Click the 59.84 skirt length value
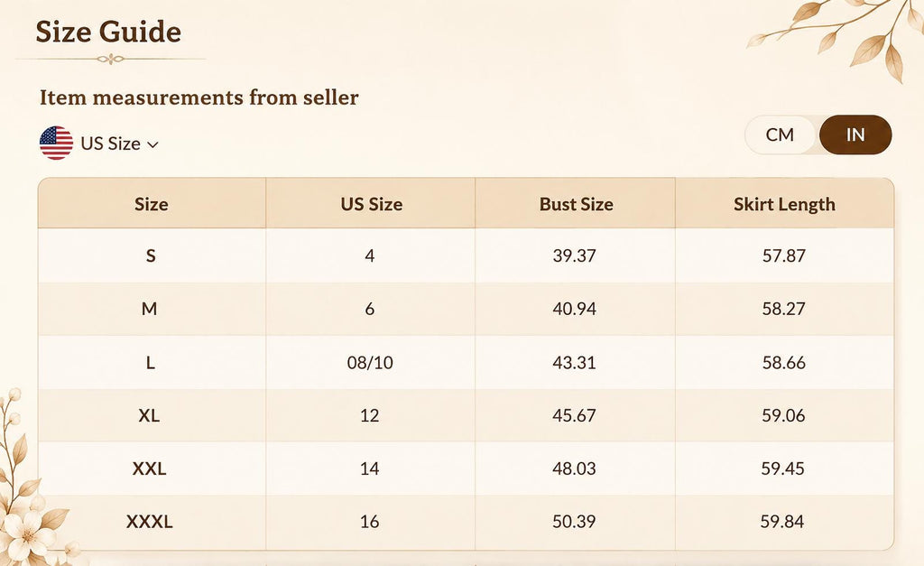 pos(782,522)
